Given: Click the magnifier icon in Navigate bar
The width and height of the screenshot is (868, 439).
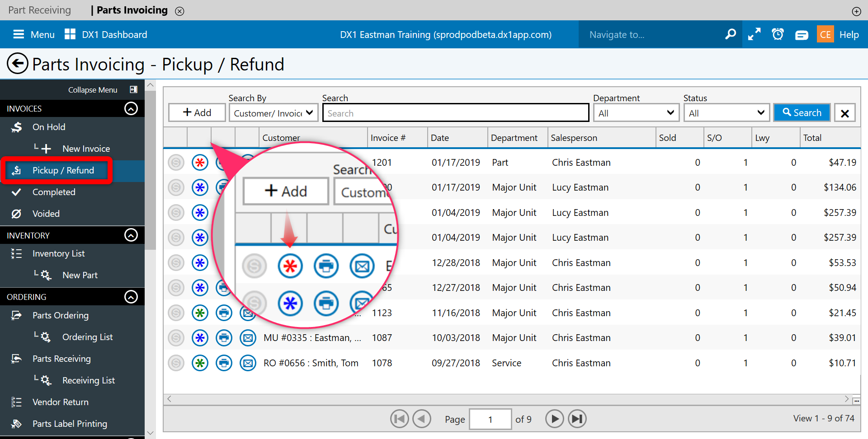Looking at the screenshot, I should click(730, 34).
